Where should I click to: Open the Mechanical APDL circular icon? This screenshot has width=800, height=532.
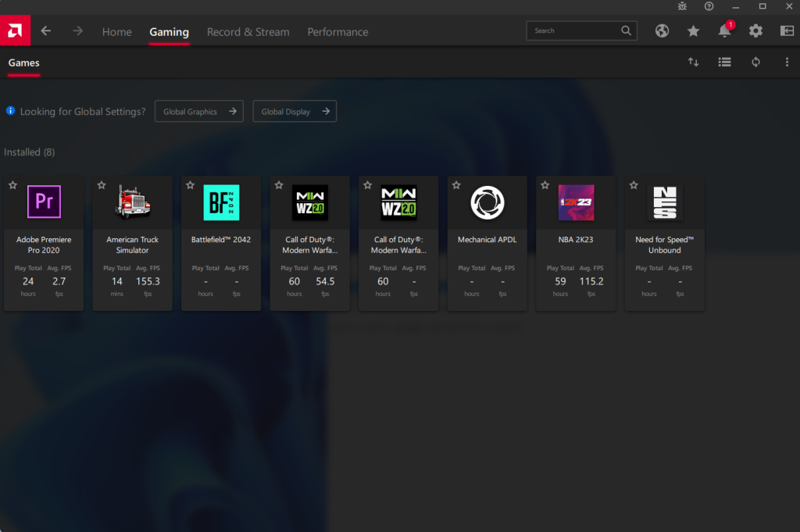(x=487, y=202)
